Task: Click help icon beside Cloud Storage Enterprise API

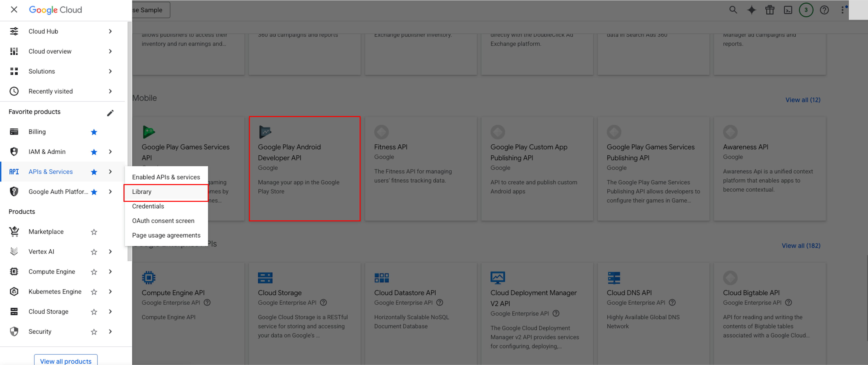Action: [x=323, y=303]
